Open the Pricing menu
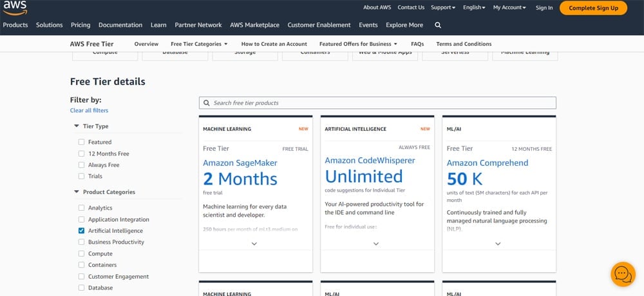 coord(80,25)
